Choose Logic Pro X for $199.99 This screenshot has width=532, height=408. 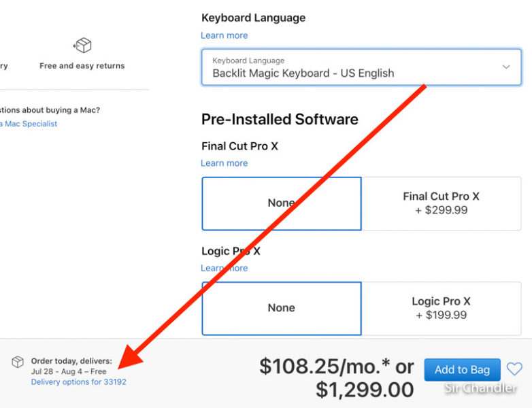click(x=441, y=308)
